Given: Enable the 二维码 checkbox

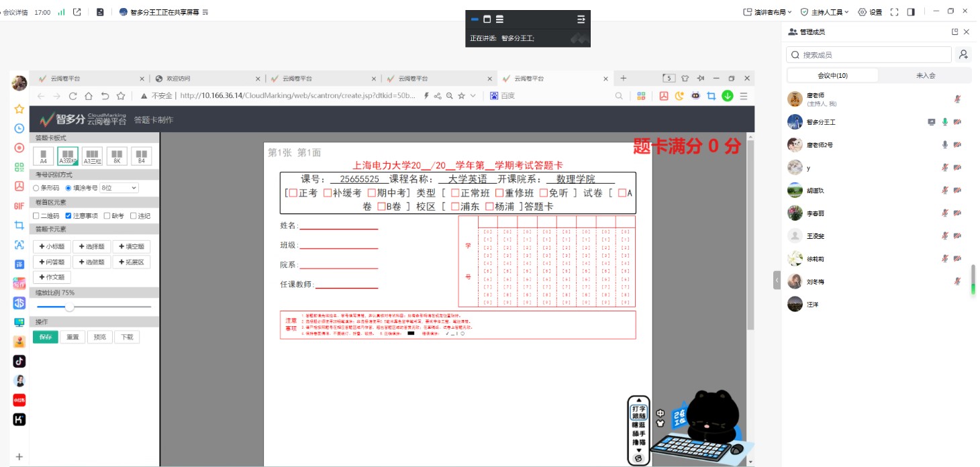Looking at the screenshot, I should (x=36, y=216).
